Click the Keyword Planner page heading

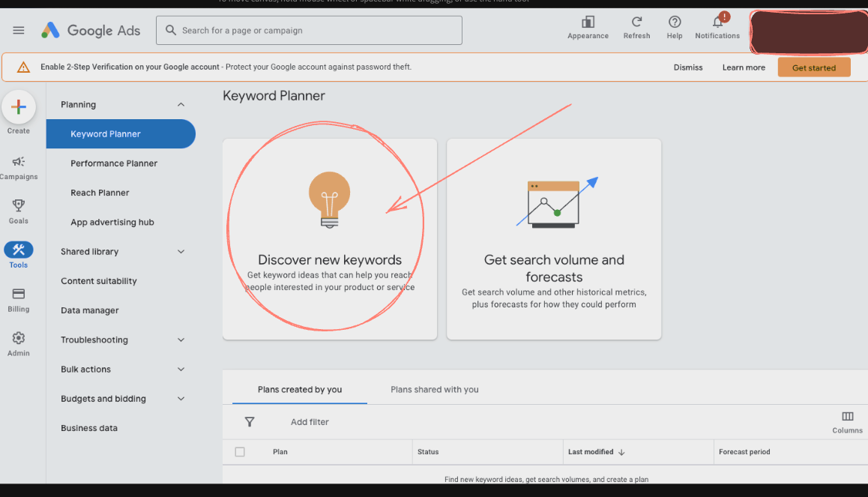click(274, 96)
